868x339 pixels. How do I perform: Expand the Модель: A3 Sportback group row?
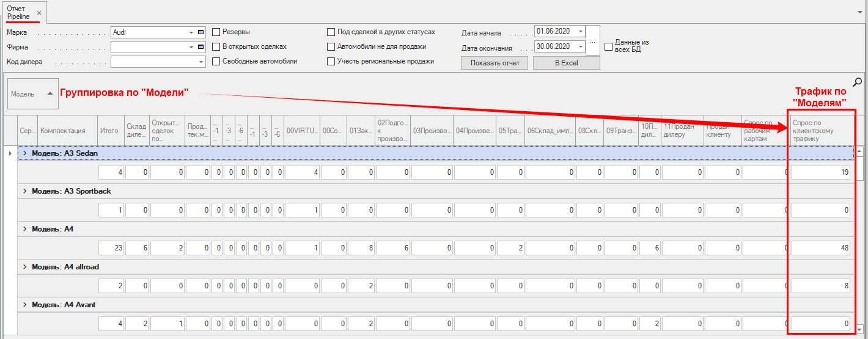click(x=25, y=191)
